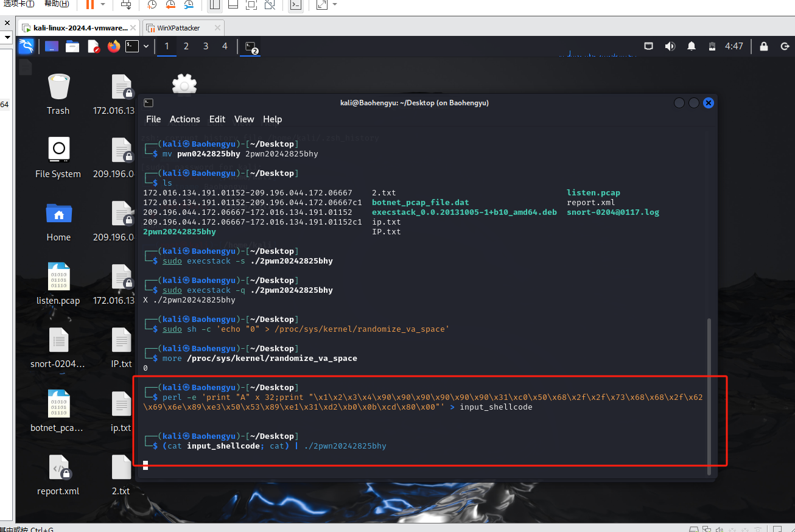The width and height of the screenshot is (795, 532).
Task: Expand the terminal launcher dropdown arrow
Action: pos(146,46)
